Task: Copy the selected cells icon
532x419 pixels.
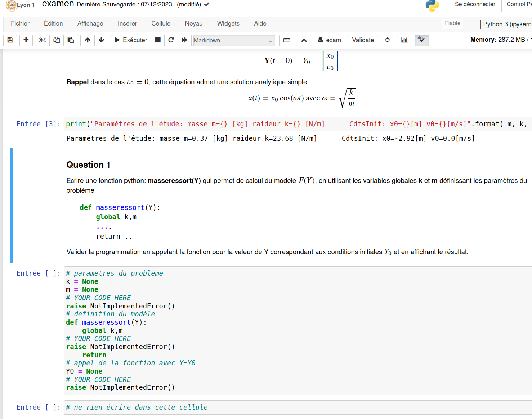Action: 57,40
